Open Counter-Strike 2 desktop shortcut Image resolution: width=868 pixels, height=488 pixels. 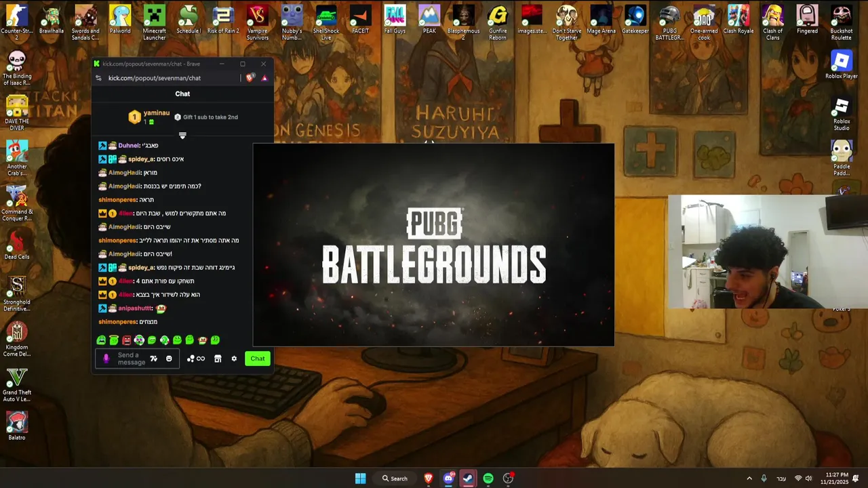click(x=17, y=22)
